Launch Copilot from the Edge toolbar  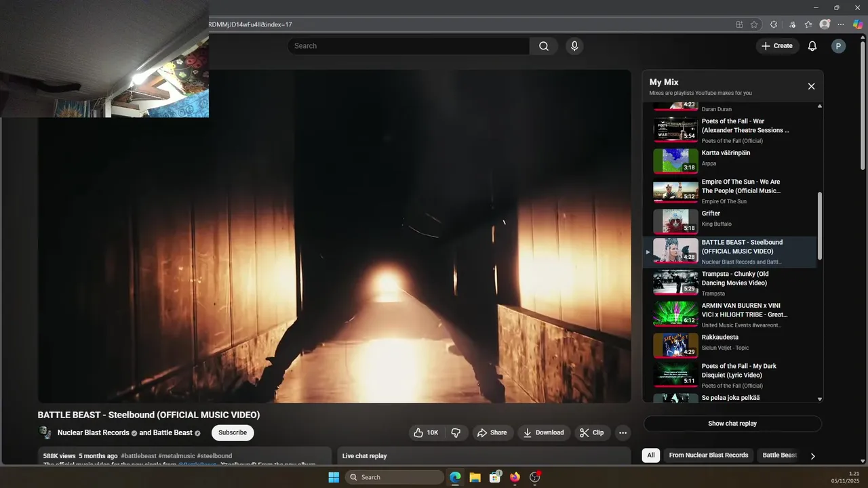[x=858, y=24]
